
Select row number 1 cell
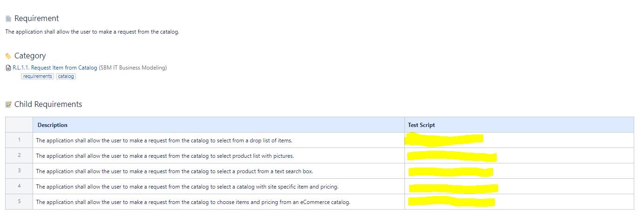coord(19,140)
